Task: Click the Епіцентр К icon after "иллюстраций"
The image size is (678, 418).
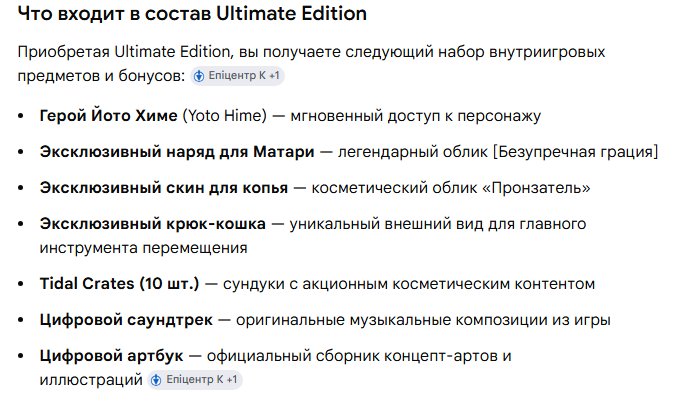Action: click(x=156, y=380)
